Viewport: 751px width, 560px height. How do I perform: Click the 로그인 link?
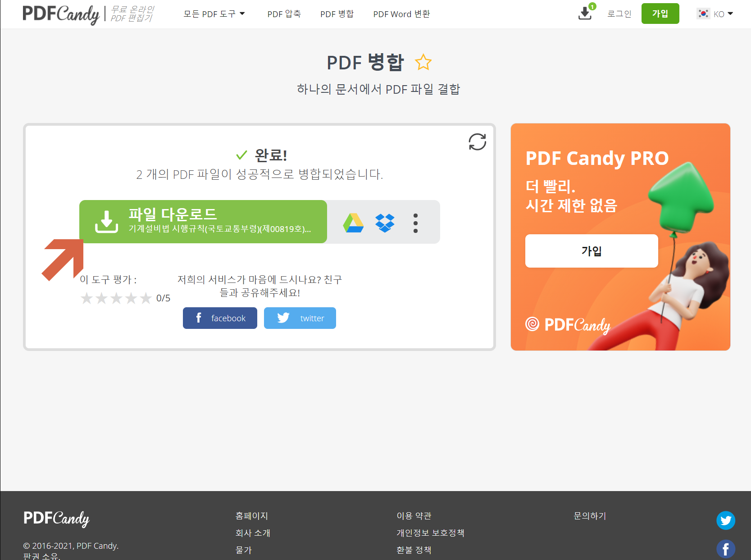coord(619,14)
